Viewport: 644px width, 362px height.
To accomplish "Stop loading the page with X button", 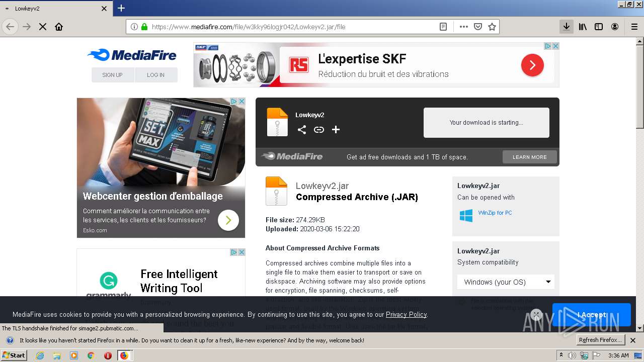I will tap(43, 27).
